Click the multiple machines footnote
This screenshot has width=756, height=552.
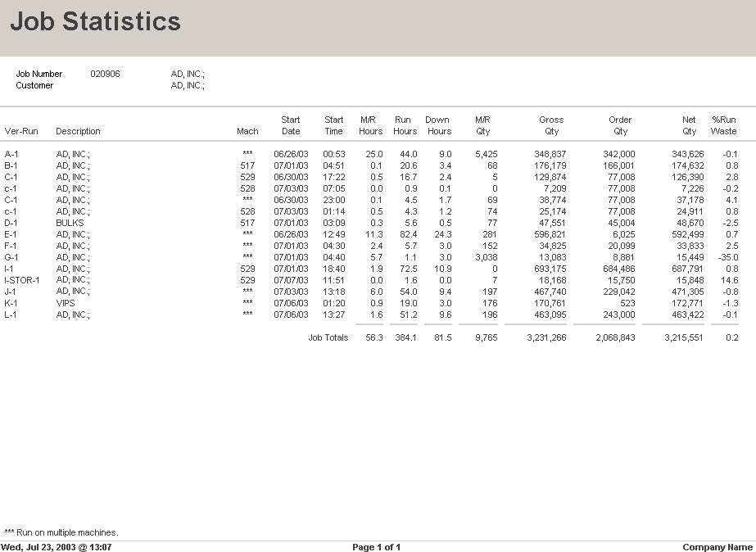coord(61,532)
